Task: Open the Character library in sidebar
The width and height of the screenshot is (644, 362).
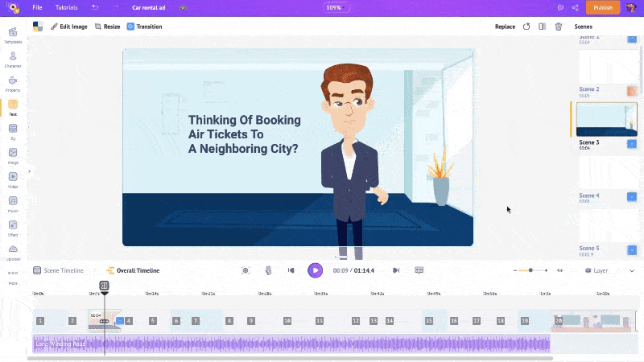Action: click(x=13, y=59)
